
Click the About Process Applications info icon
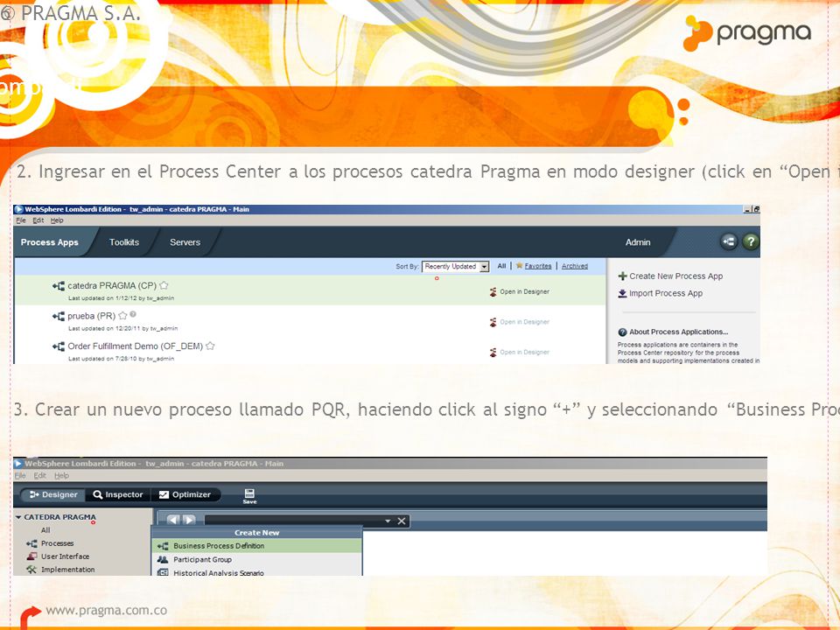622,332
